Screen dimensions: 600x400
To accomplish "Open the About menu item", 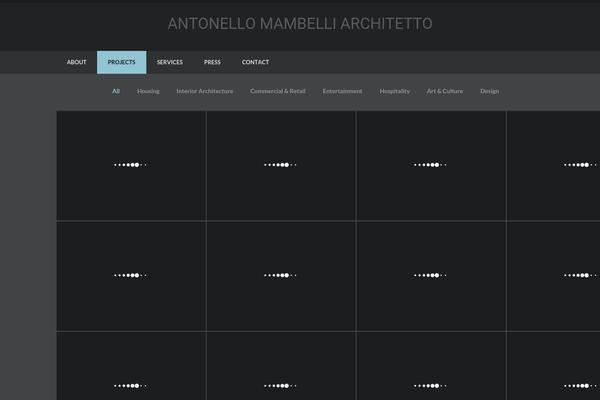I will click(77, 62).
